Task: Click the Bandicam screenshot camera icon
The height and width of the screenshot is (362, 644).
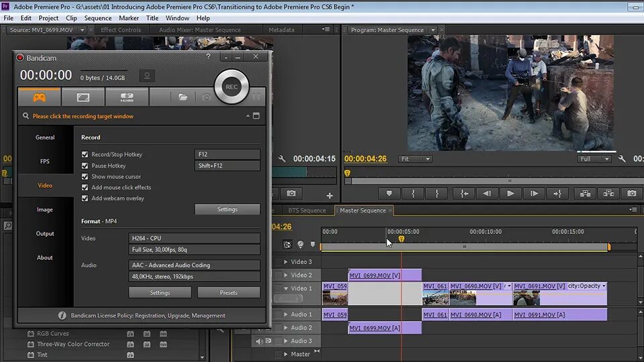Action: click(x=206, y=97)
